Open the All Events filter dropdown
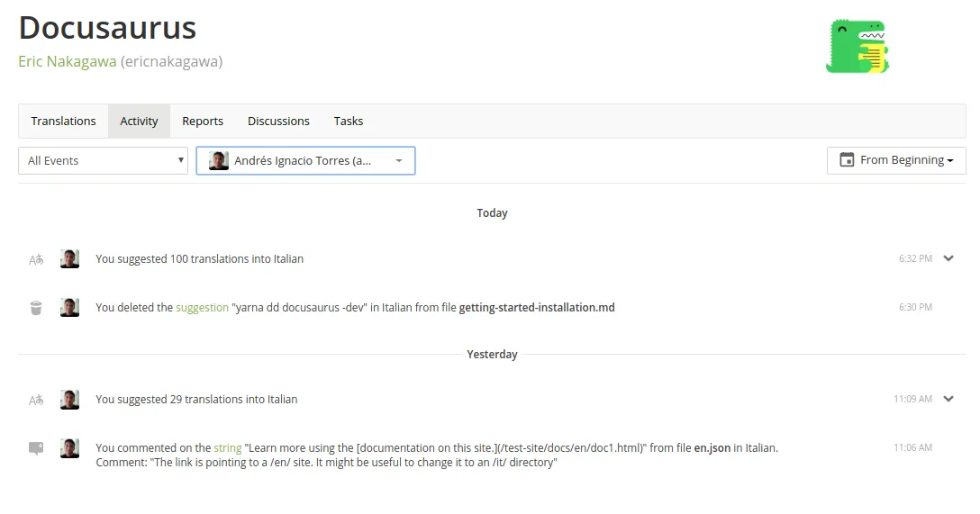 coord(103,160)
